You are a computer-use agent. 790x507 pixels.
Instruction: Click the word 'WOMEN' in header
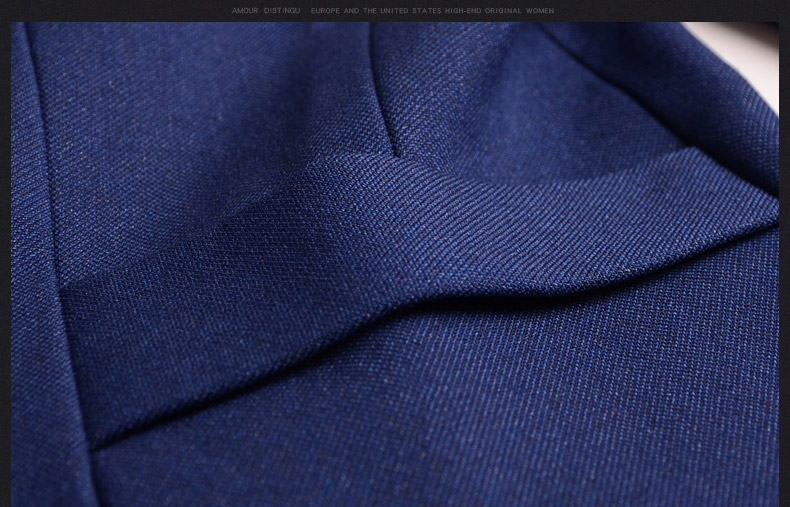(x=540, y=11)
